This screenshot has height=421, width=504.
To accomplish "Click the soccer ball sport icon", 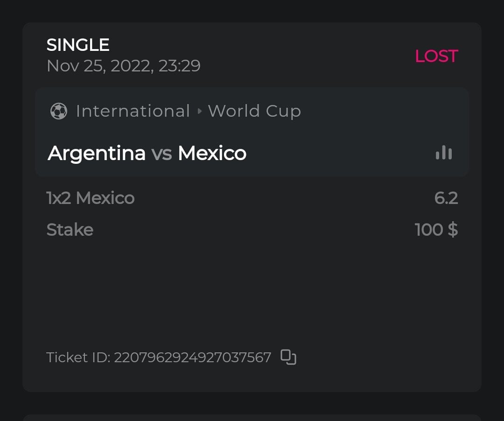I will coord(58,111).
